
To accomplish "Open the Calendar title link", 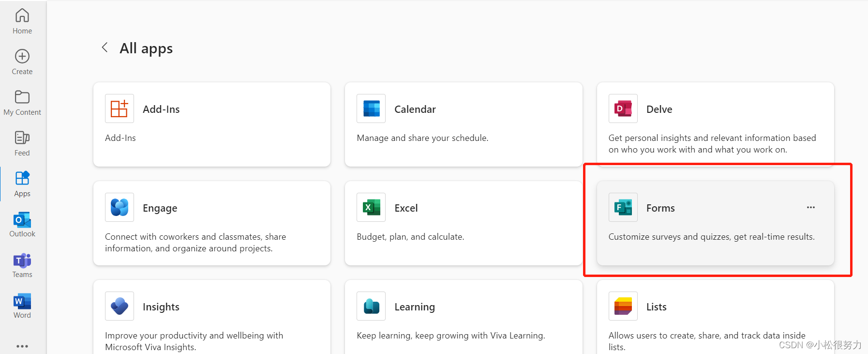I will pos(415,109).
